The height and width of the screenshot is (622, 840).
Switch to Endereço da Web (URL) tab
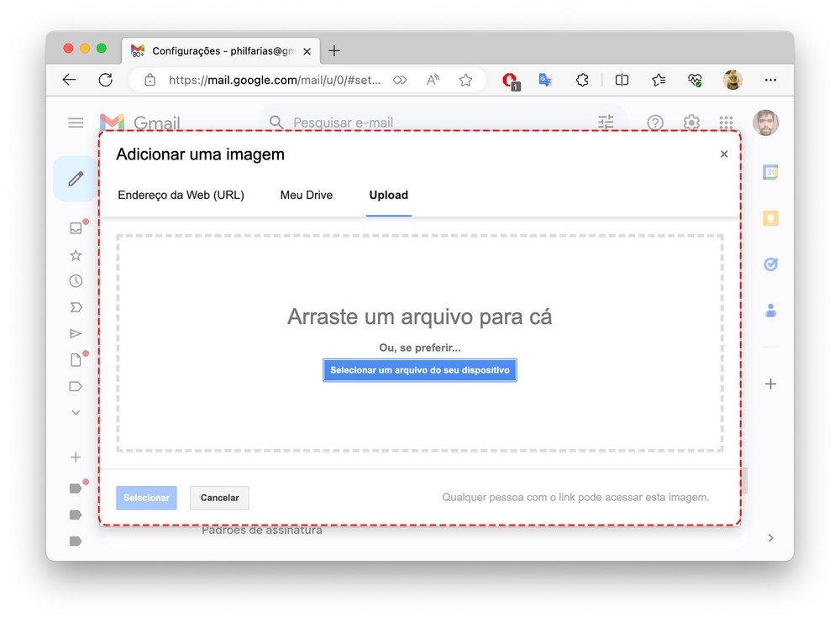coord(181,195)
